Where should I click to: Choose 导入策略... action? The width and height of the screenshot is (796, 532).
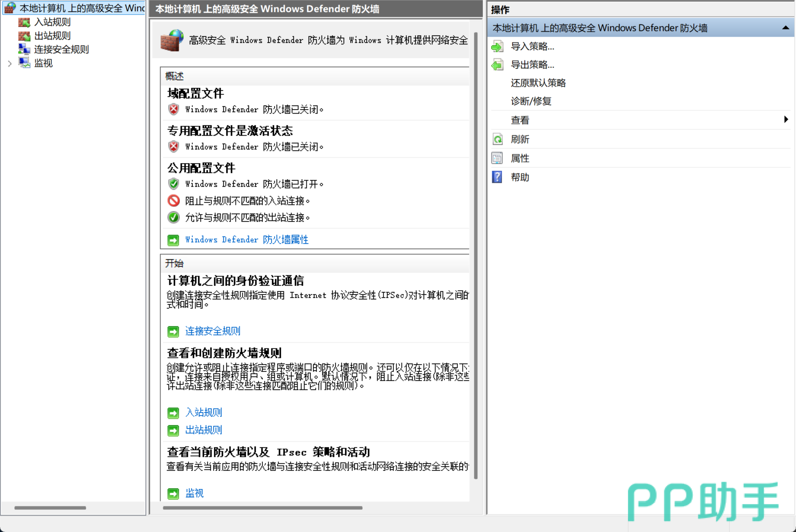(532, 47)
